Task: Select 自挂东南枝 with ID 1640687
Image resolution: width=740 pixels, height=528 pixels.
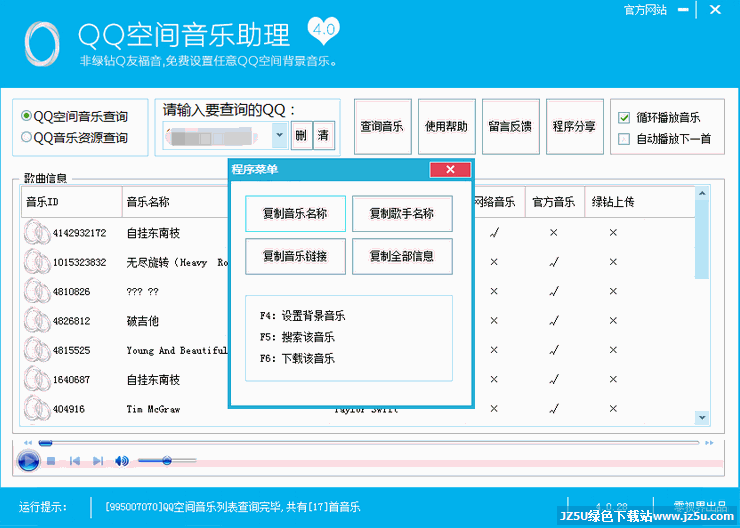Action: point(153,379)
